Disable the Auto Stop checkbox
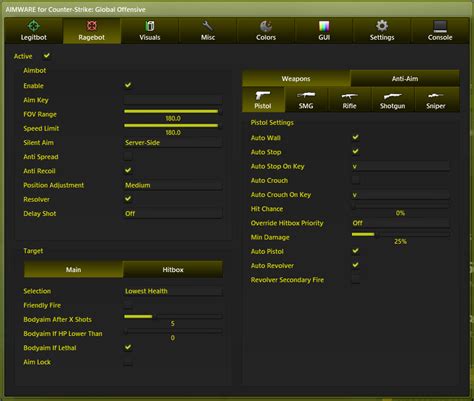 [x=356, y=152]
